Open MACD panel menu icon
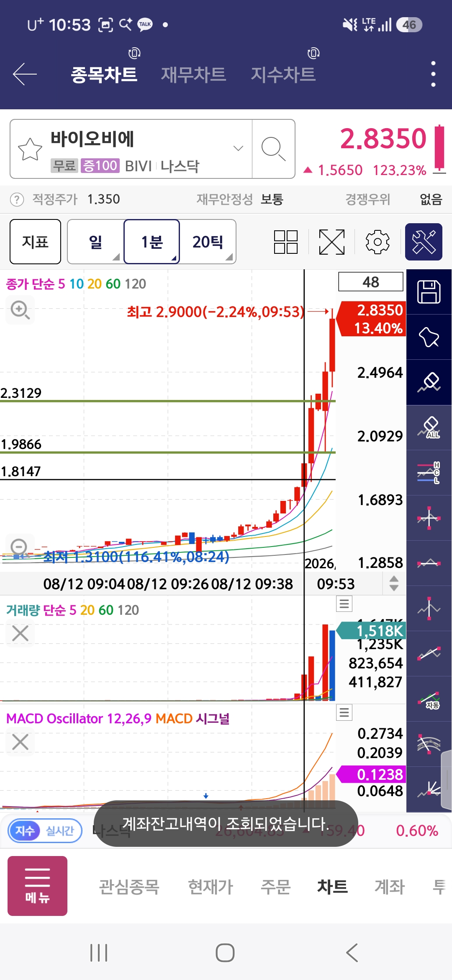Image resolution: width=452 pixels, height=980 pixels. tap(344, 712)
